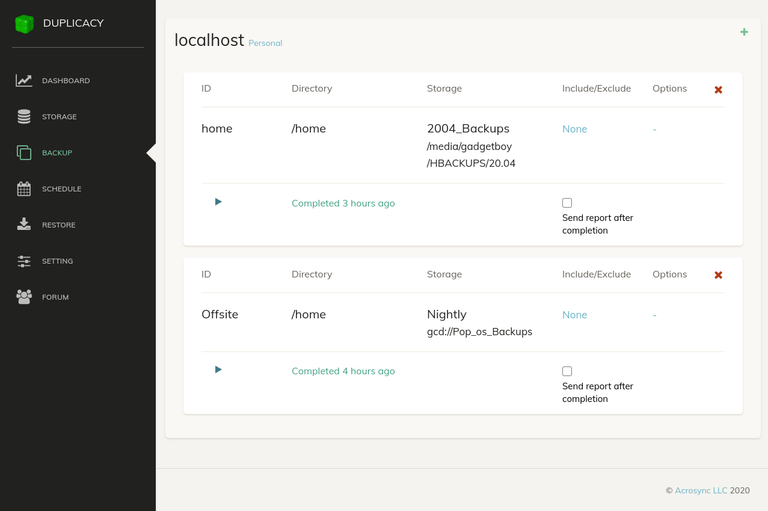Go to Schedule menu label
The width and height of the screenshot is (768, 511).
point(61,189)
